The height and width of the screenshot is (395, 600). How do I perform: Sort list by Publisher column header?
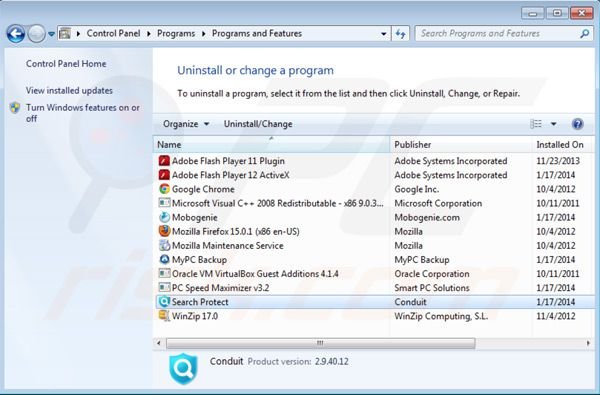[x=461, y=145]
